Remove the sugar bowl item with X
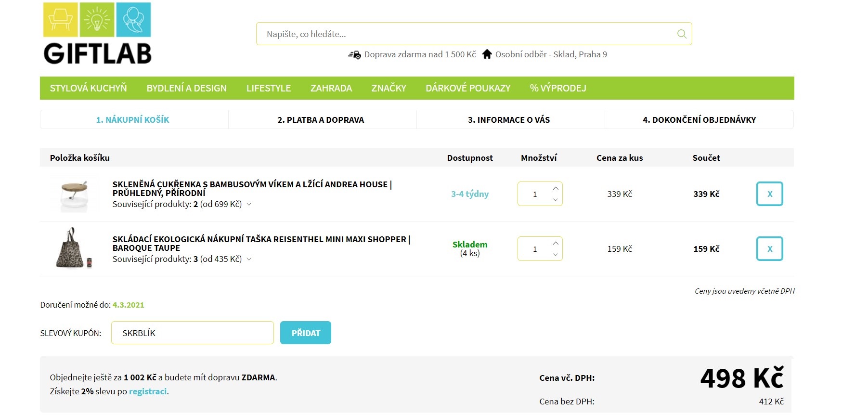This screenshot has height=415, width=868. (x=769, y=194)
